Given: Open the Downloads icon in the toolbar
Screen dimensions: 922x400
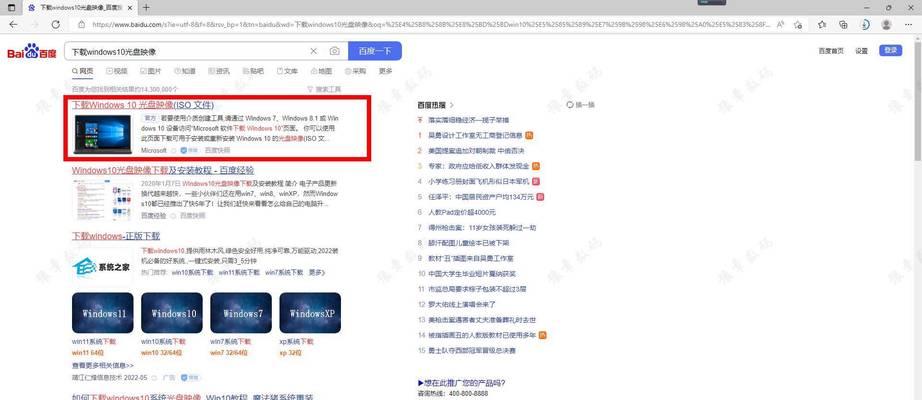Looking at the screenshot, I should [865, 25].
